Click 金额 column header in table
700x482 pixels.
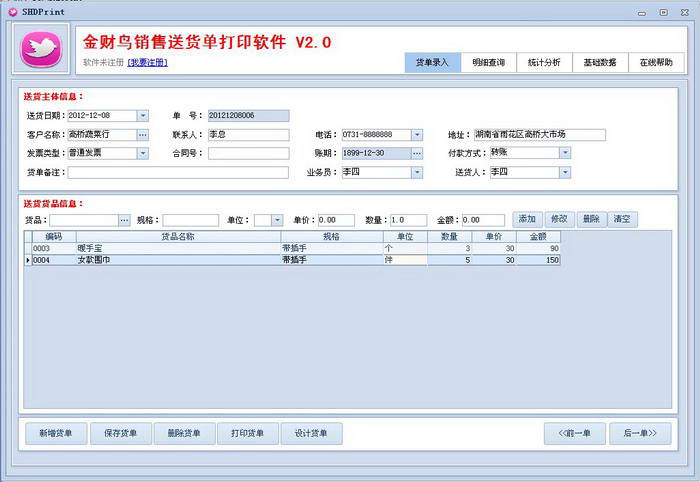pos(538,237)
